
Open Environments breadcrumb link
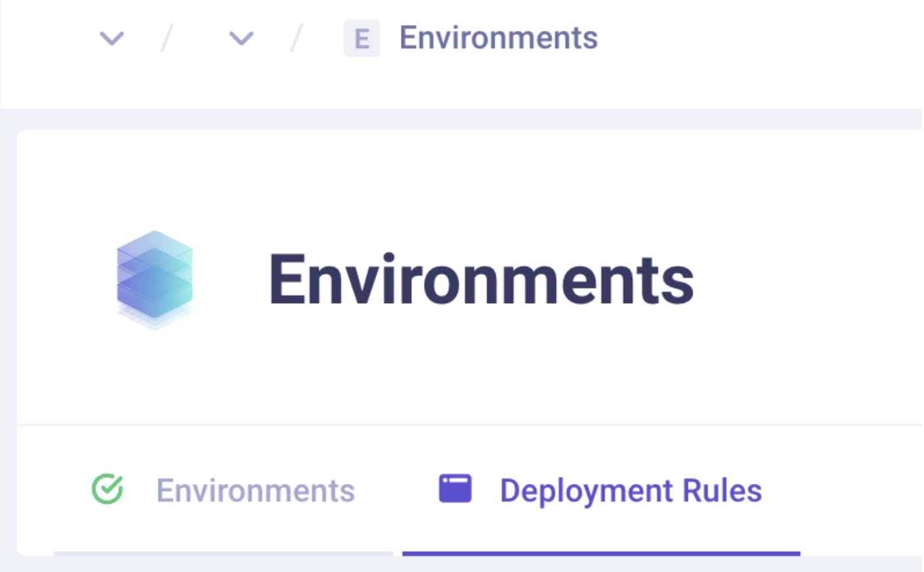(x=498, y=37)
